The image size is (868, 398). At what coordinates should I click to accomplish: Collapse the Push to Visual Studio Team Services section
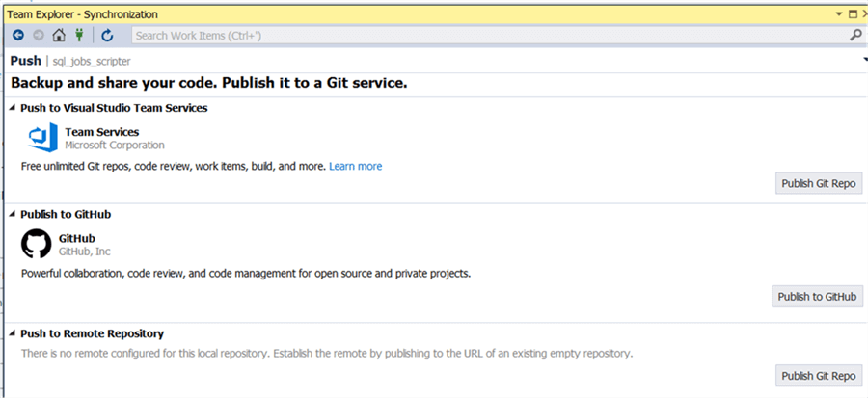coord(13,108)
